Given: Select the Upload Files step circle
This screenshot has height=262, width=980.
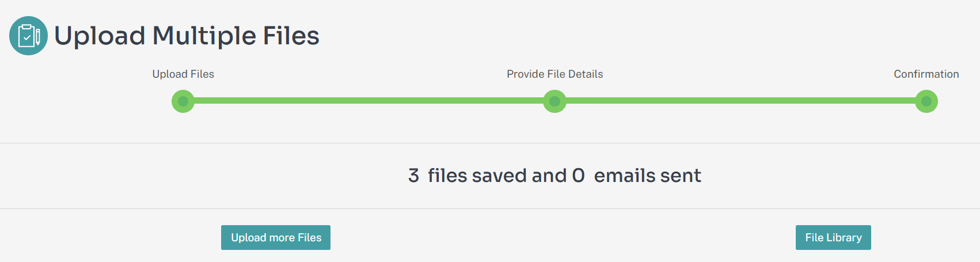Looking at the screenshot, I should 183,101.
